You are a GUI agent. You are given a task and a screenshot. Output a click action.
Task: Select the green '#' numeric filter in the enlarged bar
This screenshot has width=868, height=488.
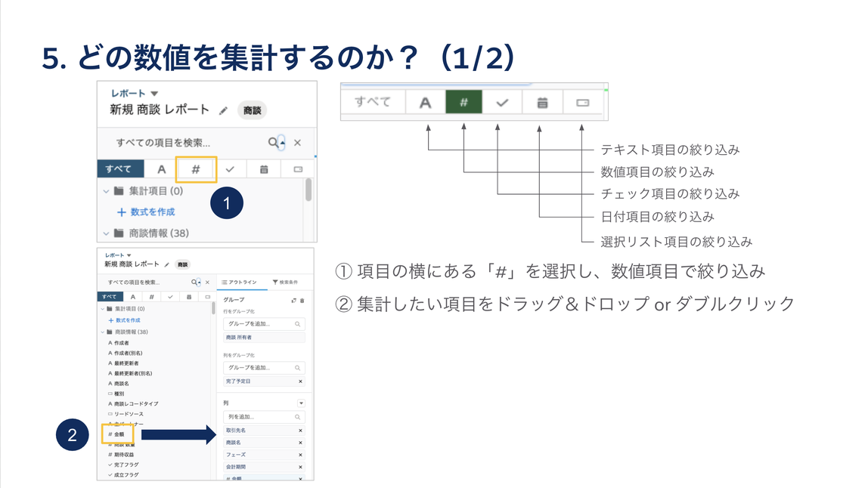click(464, 102)
